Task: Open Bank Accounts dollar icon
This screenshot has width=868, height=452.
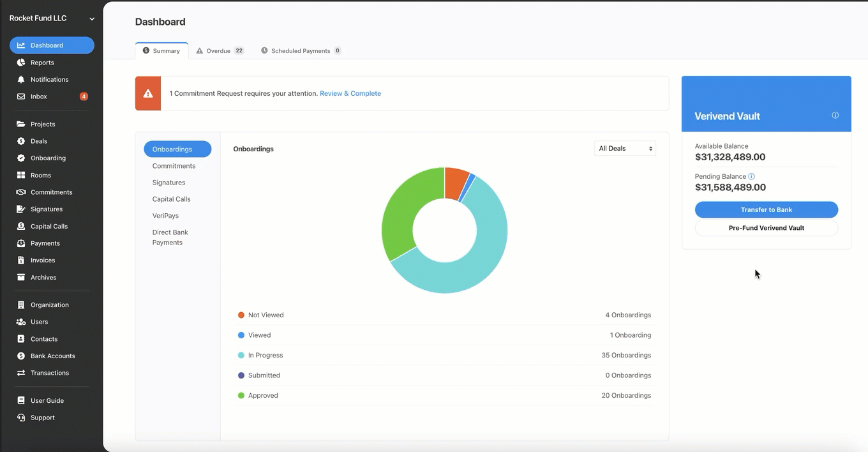Action: coord(21,356)
